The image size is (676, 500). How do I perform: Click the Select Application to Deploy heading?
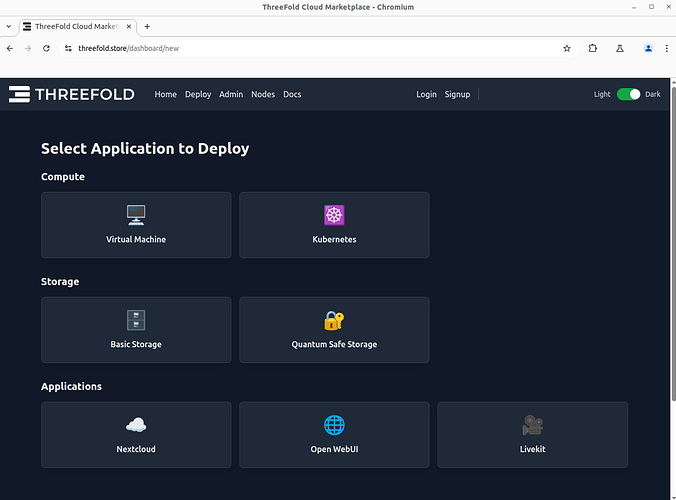pyautogui.click(x=145, y=148)
